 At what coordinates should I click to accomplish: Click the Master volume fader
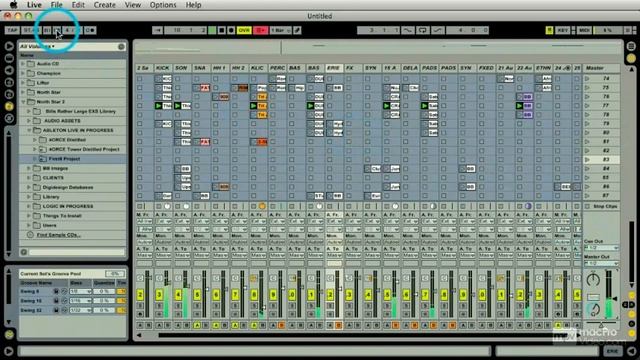(x=616, y=299)
